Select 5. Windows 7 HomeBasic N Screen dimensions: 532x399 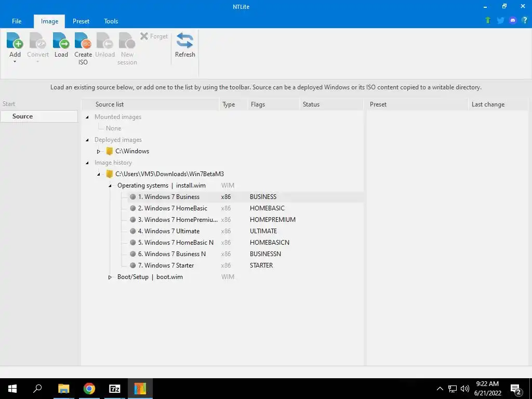(x=176, y=243)
